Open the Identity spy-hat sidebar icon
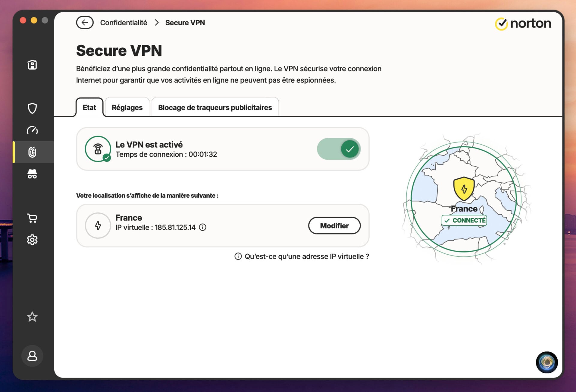The image size is (576, 392). [x=32, y=174]
